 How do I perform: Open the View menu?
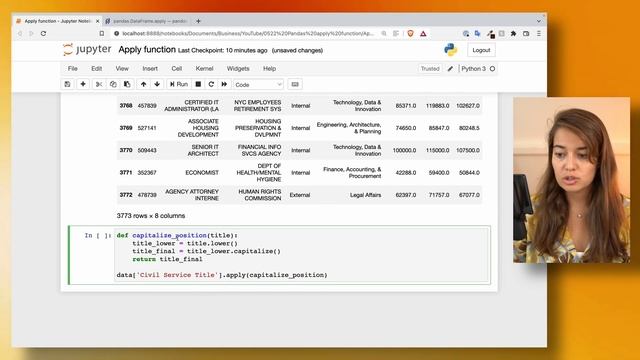click(x=122, y=69)
